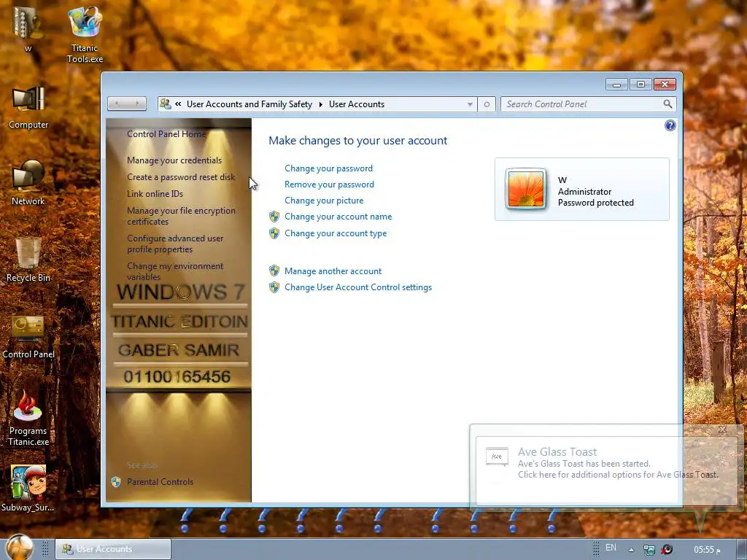The image size is (747, 560).
Task: Open the Computer desktop icon
Action: 28,108
